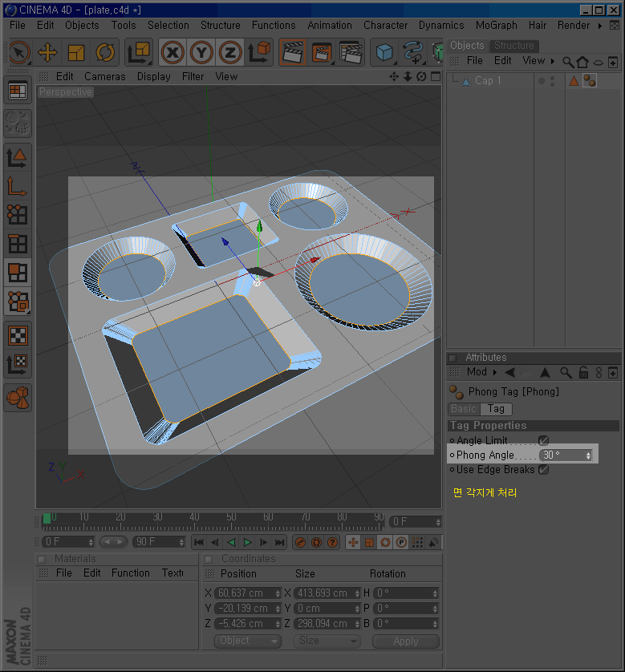
Task: Open Size mode dropdown
Action: click(x=327, y=641)
